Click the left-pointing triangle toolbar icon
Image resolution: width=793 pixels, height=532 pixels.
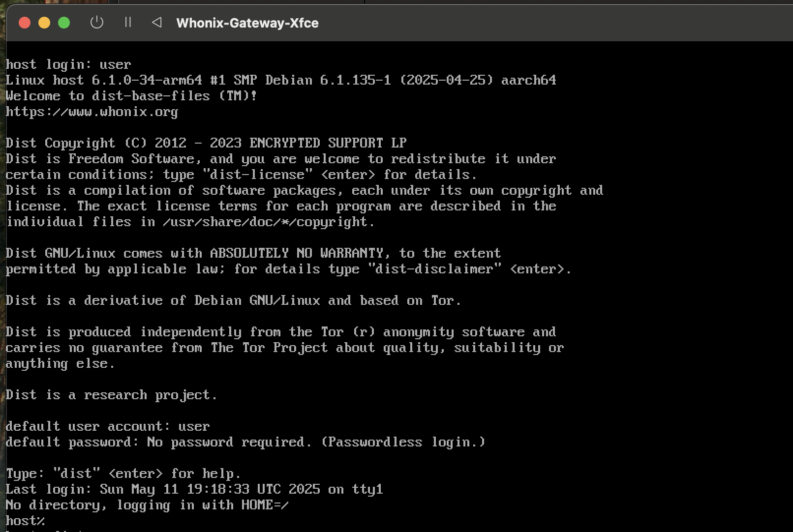pyautogui.click(x=157, y=22)
